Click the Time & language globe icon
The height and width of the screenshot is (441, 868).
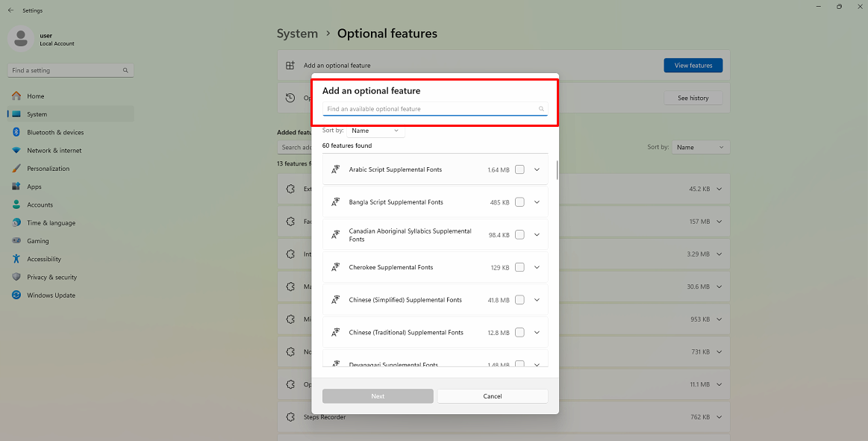tap(16, 222)
